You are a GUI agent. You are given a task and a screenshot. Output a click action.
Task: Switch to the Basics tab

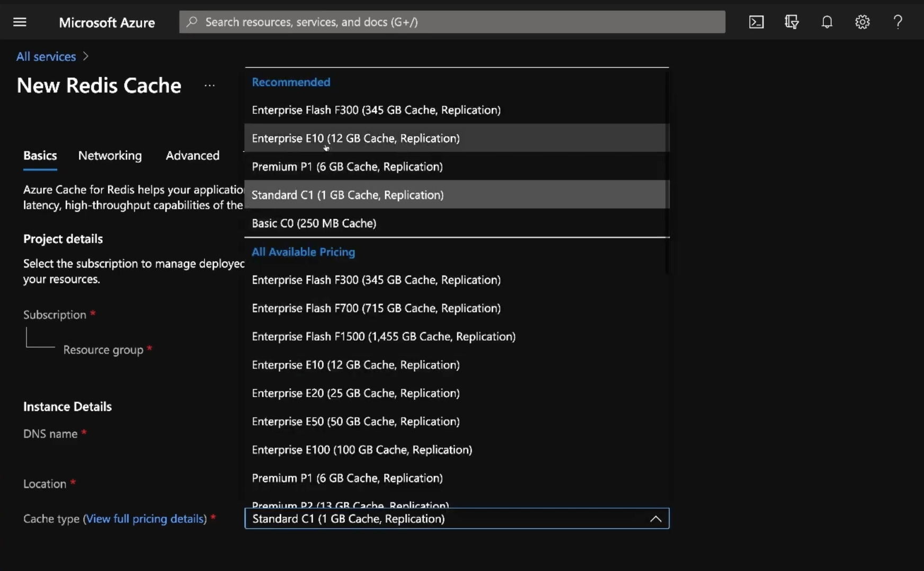pyautogui.click(x=40, y=155)
